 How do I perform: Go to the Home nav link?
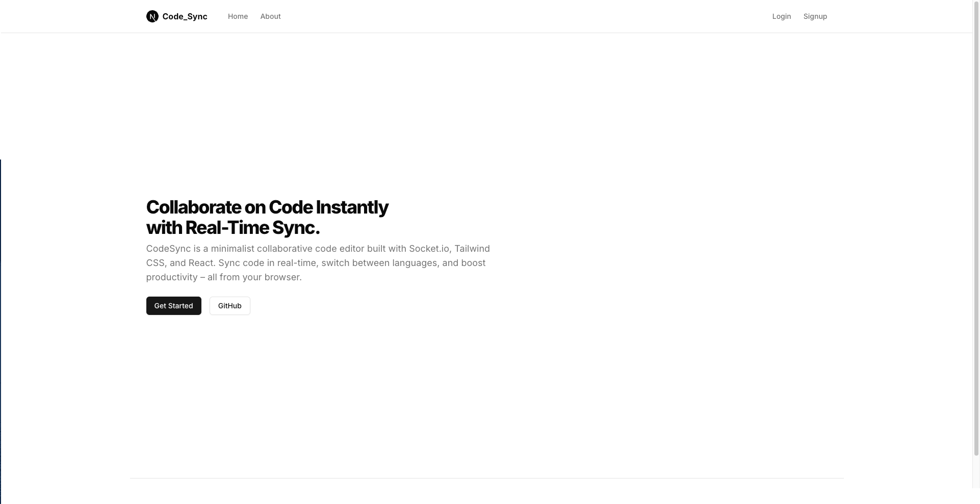(x=238, y=16)
